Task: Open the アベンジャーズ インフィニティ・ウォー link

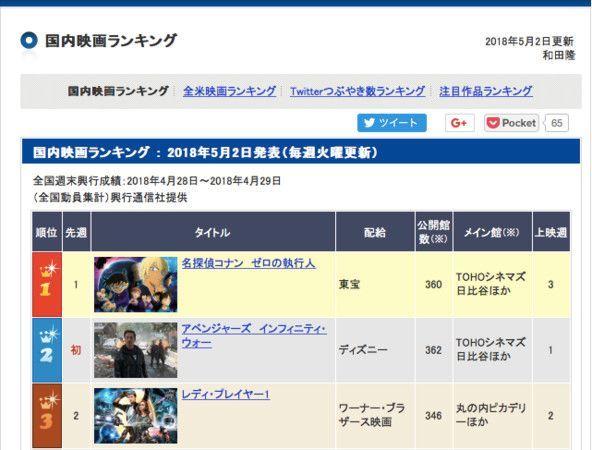Action: [254, 336]
